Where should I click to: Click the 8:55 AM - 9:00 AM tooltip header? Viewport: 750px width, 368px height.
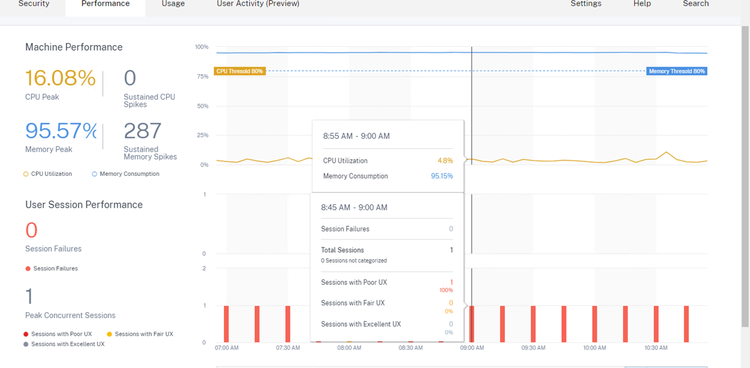click(356, 136)
